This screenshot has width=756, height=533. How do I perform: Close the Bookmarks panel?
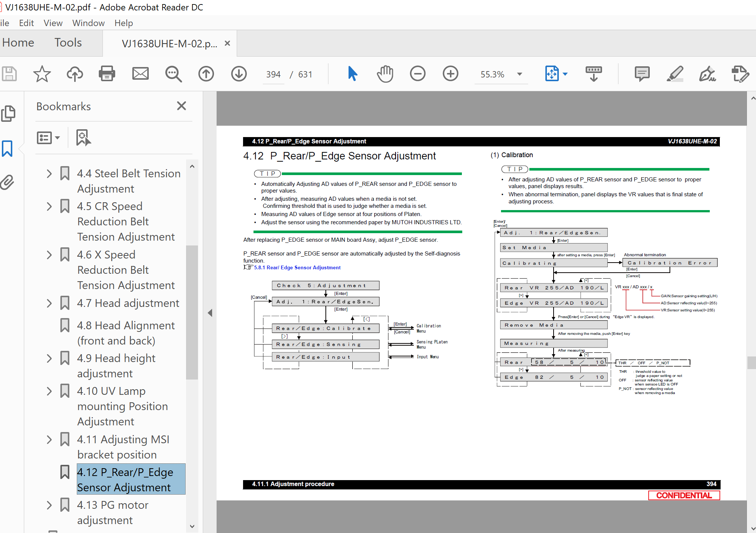point(182,106)
